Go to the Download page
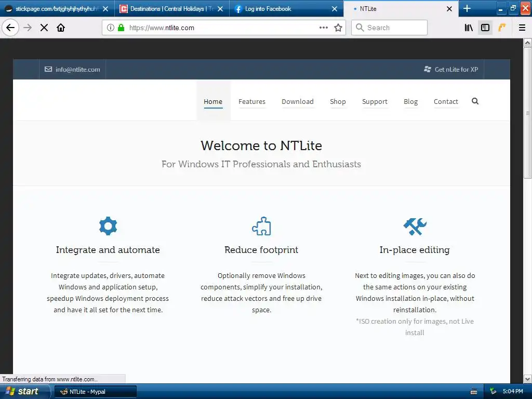Viewport: 532px width, 399px height. 298,101
